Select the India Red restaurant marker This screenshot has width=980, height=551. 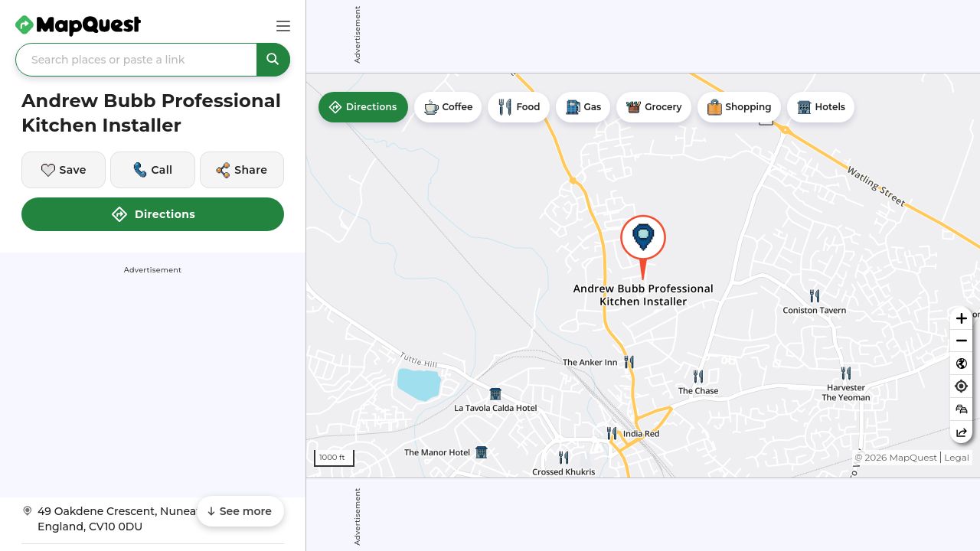tap(612, 433)
